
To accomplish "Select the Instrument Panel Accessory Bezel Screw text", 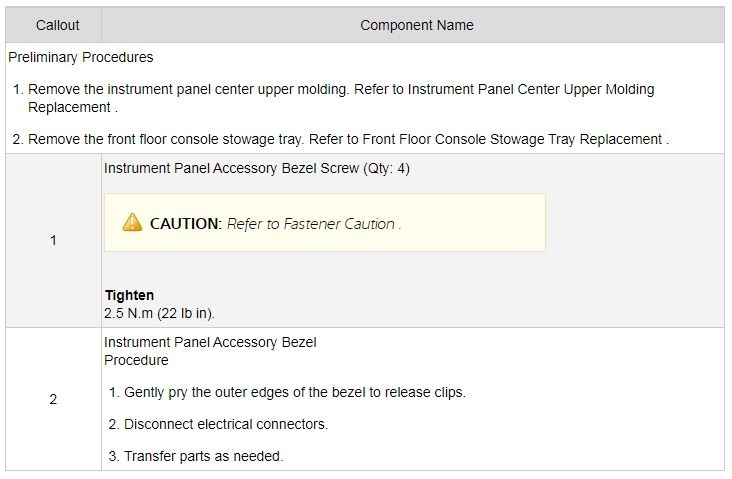I will (x=257, y=168).
